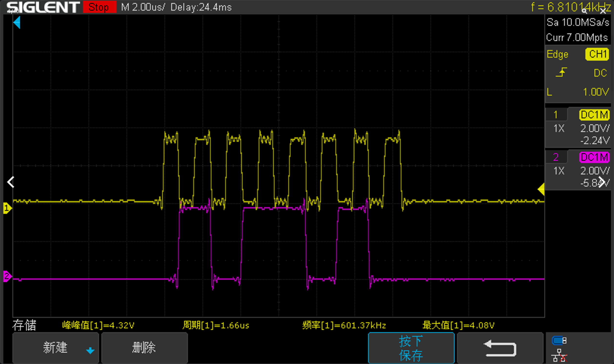
Task: Select the channel 1 tab label
Action: pos(556,115)
